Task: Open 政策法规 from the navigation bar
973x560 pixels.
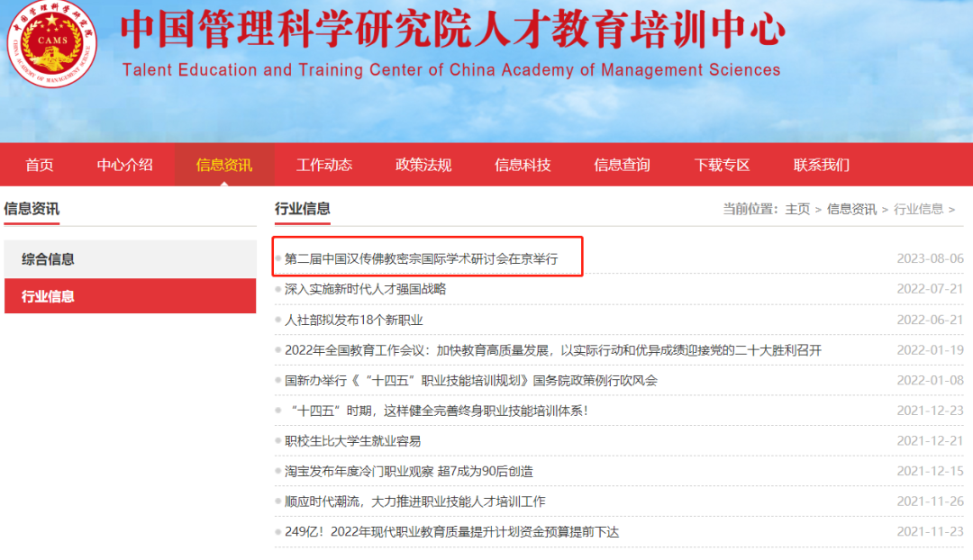Action: coord(423,165)
